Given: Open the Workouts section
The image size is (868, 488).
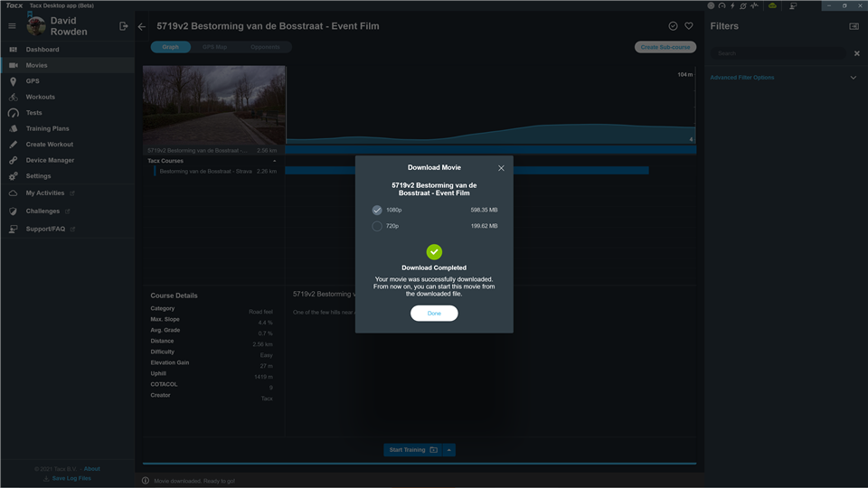Looking at the screenshot, I should (68, 97).
